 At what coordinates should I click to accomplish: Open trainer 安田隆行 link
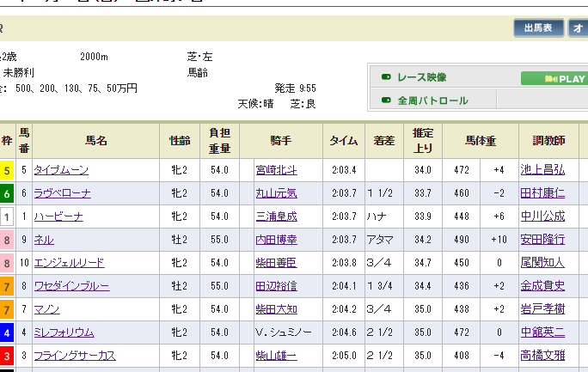(x=542, y=240)
